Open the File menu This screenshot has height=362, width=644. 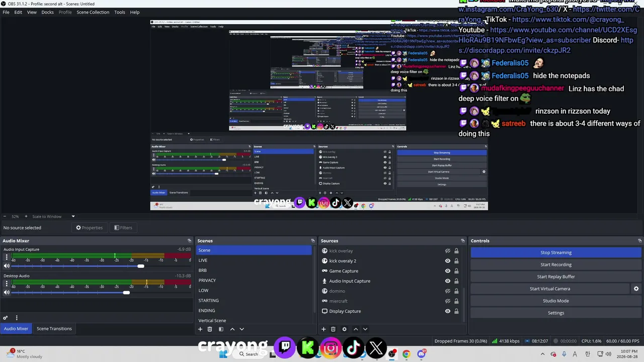coord(6,12)
